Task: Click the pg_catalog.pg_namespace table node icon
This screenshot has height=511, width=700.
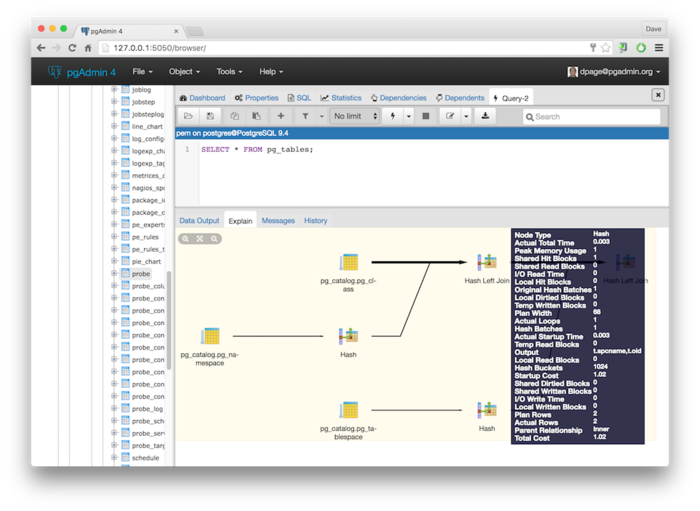Action: pyautogui.click(x=210, y=336)
